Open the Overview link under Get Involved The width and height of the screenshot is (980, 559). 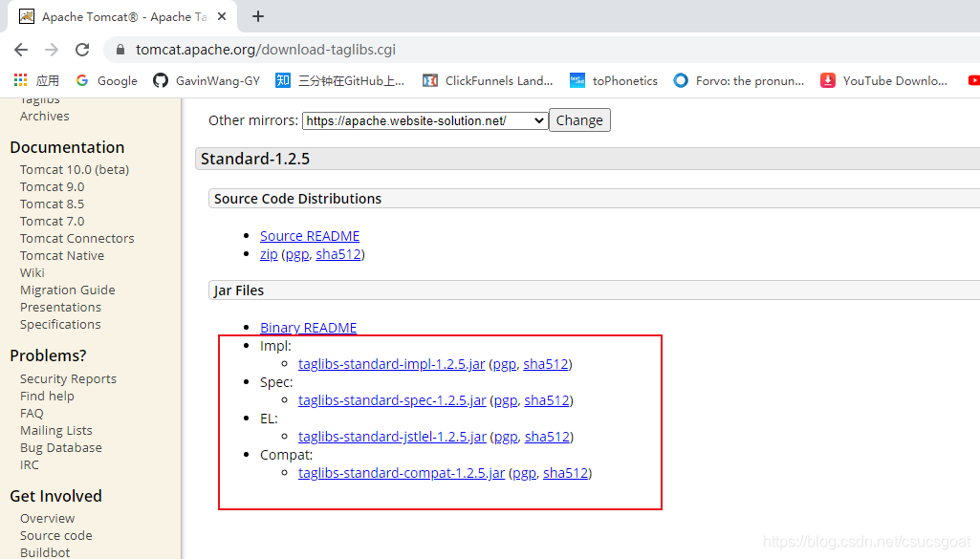click(47, 519)
